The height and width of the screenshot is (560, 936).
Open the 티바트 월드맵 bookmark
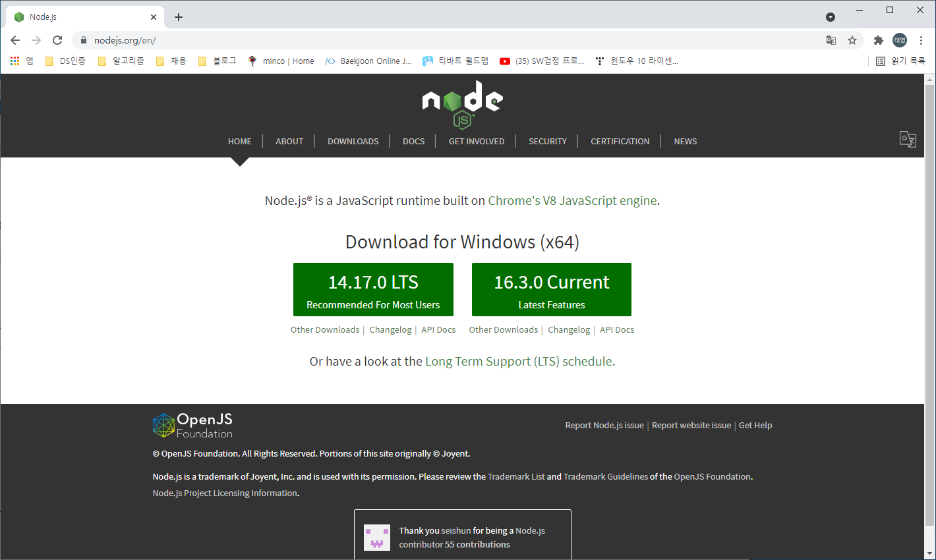pyautogui.click(x=455, y=61)
